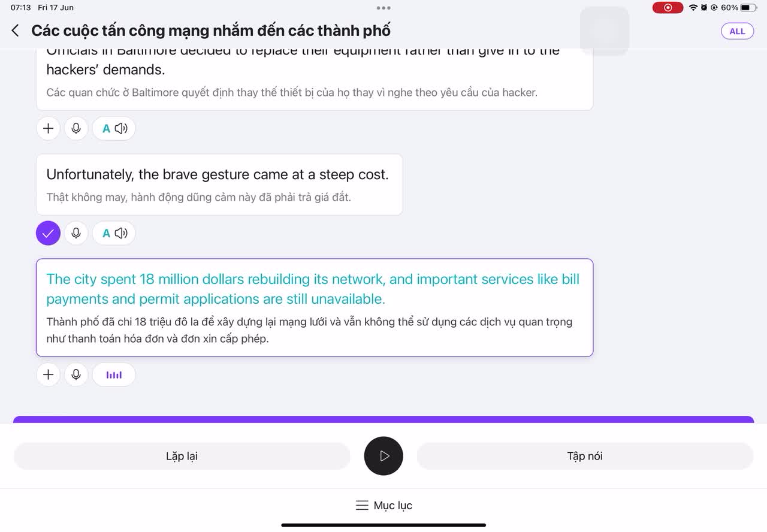Tap the purple progress bar above playback controls
This screenshot has width=767, height=532.
383,419
